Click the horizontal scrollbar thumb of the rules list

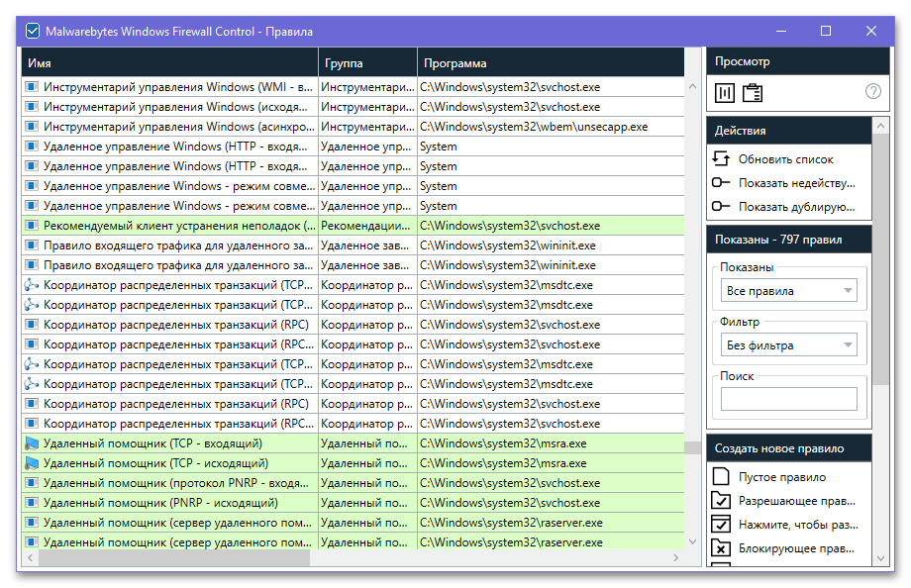pos(174,557)
